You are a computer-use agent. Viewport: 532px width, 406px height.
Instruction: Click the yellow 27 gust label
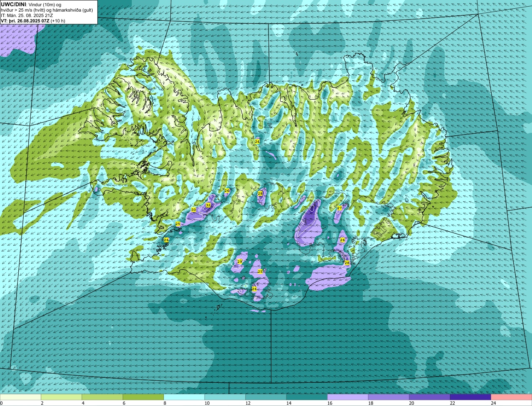click(340, 208)
